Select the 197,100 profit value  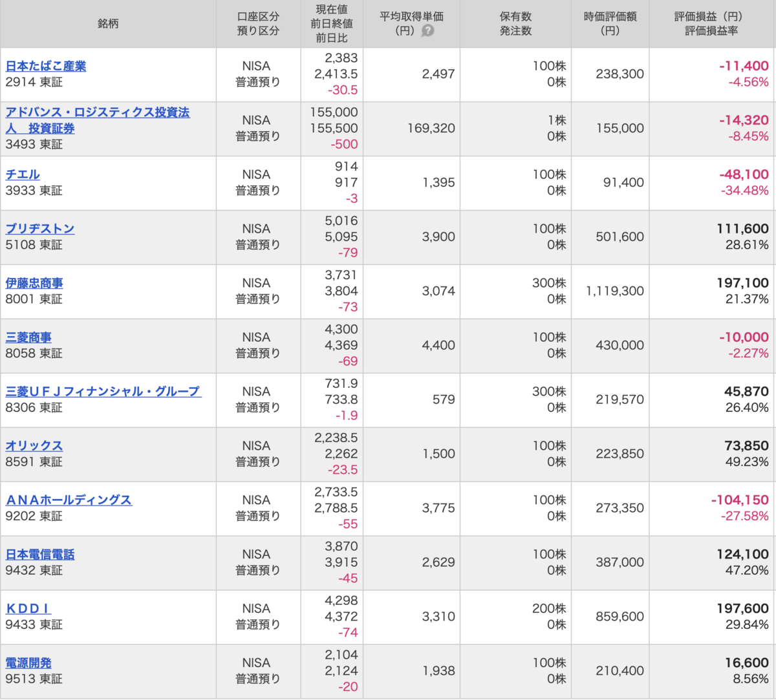tap(743, 283)
